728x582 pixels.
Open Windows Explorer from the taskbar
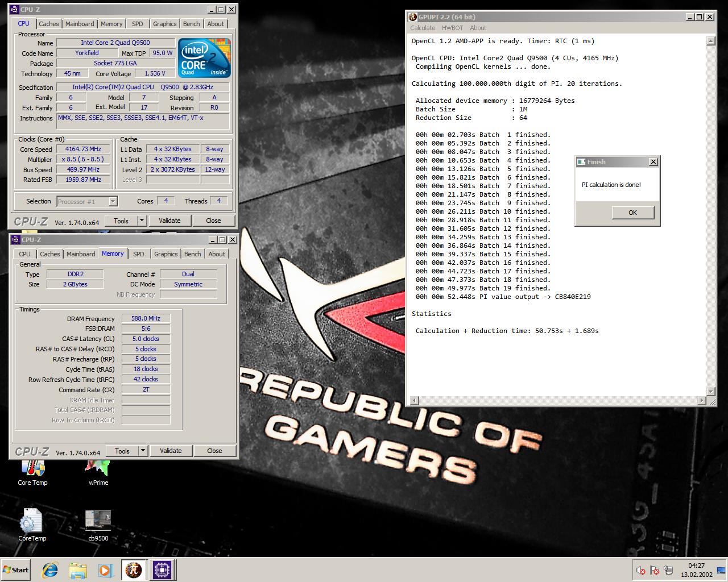pos(78,570)
